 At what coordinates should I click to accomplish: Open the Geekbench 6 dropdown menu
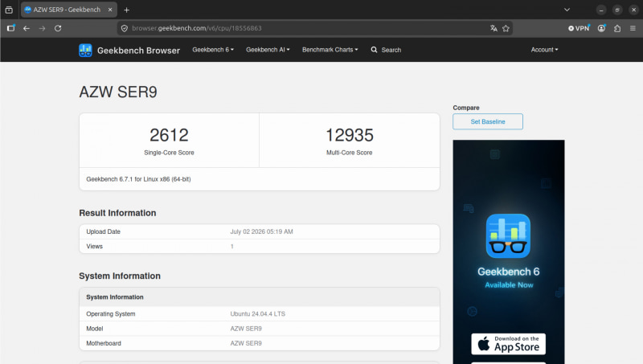213,50
